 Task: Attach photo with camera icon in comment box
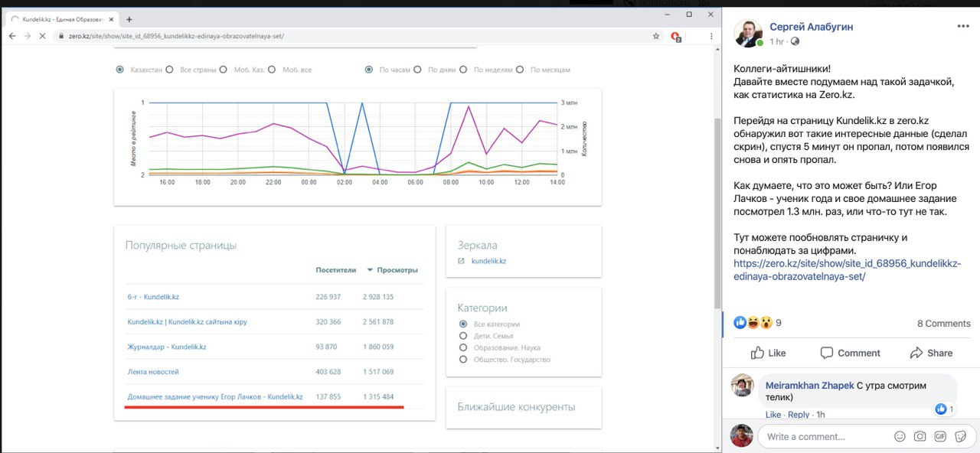[x=920, y=436]
